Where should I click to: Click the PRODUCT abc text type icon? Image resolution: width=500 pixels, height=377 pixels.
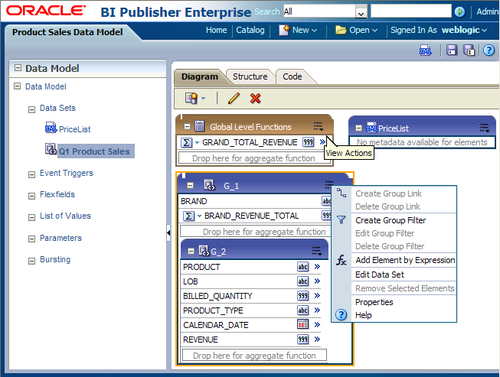pyautogui.click(x=303, y=267)
